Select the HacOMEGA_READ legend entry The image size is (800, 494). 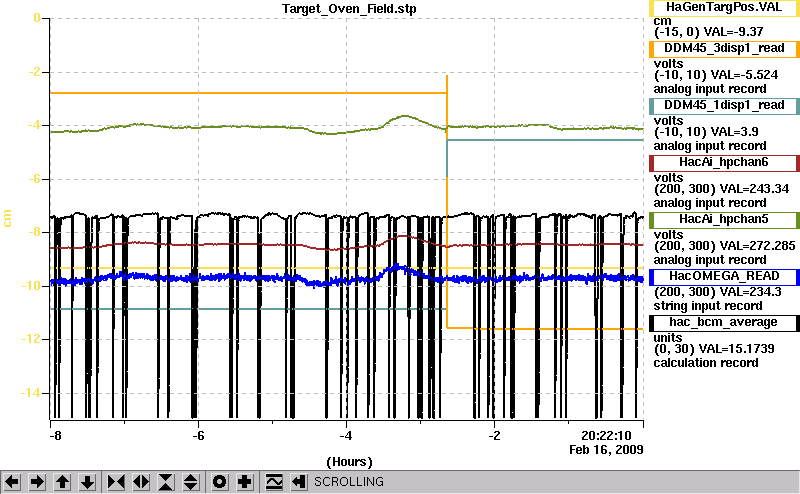click(724, 277)
